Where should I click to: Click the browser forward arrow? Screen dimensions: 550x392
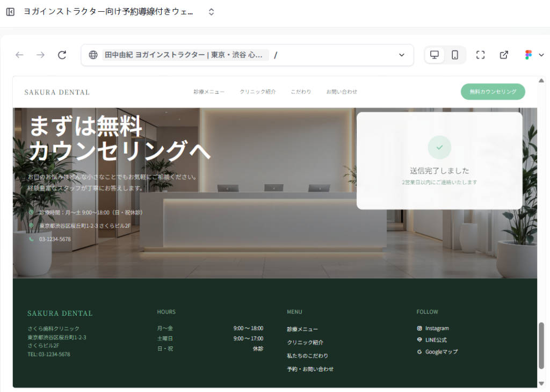(x=40, y=55)
